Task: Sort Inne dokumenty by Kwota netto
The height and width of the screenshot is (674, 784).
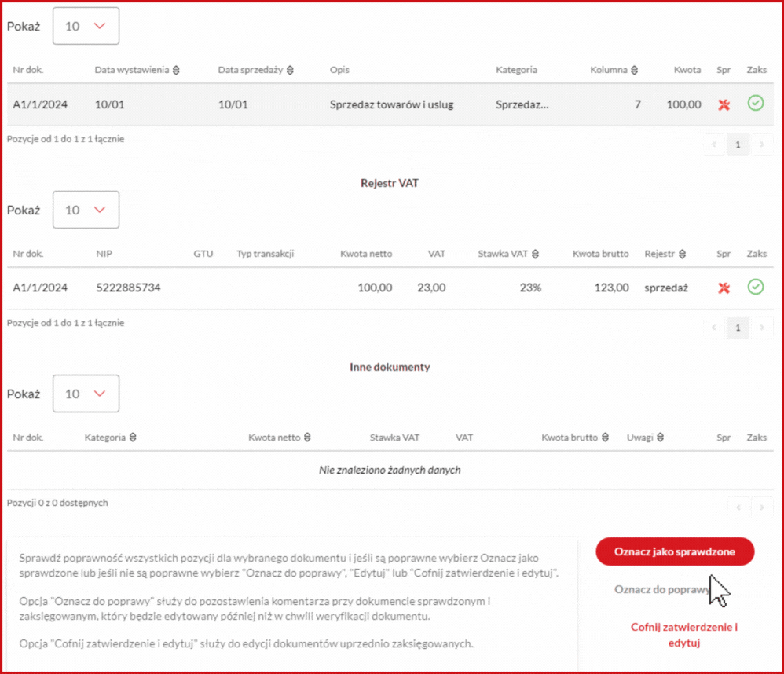Action: (x=280, y=438)
